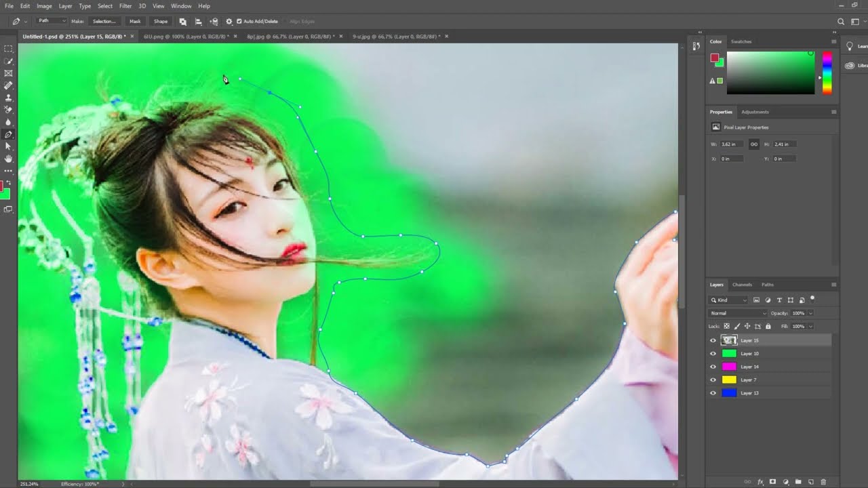Image resolution: width=868 pixels, height=488 pixels.
Task: Select the Quick Selection brush tool
Action: [x=8, y=61]
